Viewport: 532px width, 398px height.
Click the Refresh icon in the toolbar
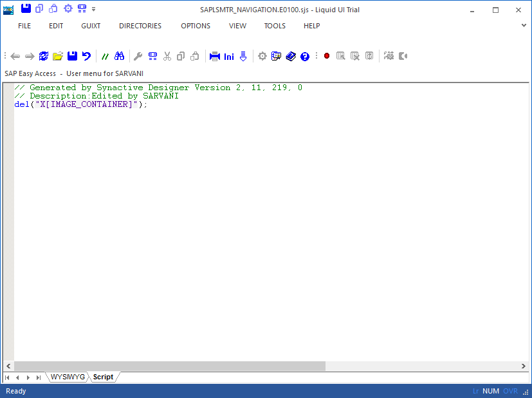tap(44, 57)
